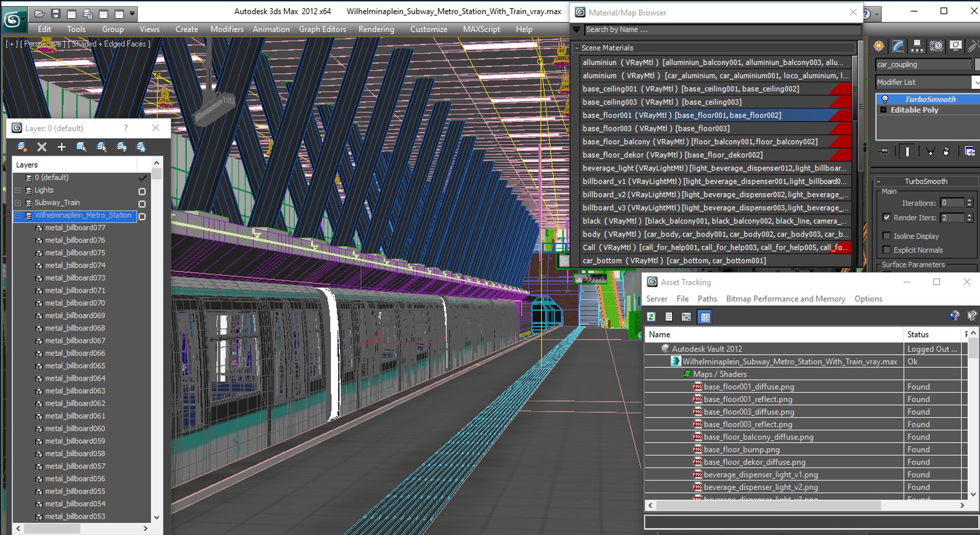Enable Isoline Display checkbox
This screenshot has height=535, width=980.
887,236
